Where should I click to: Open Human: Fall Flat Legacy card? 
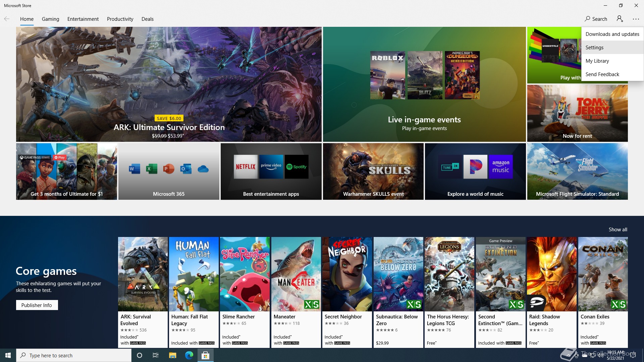click(194, 292)
